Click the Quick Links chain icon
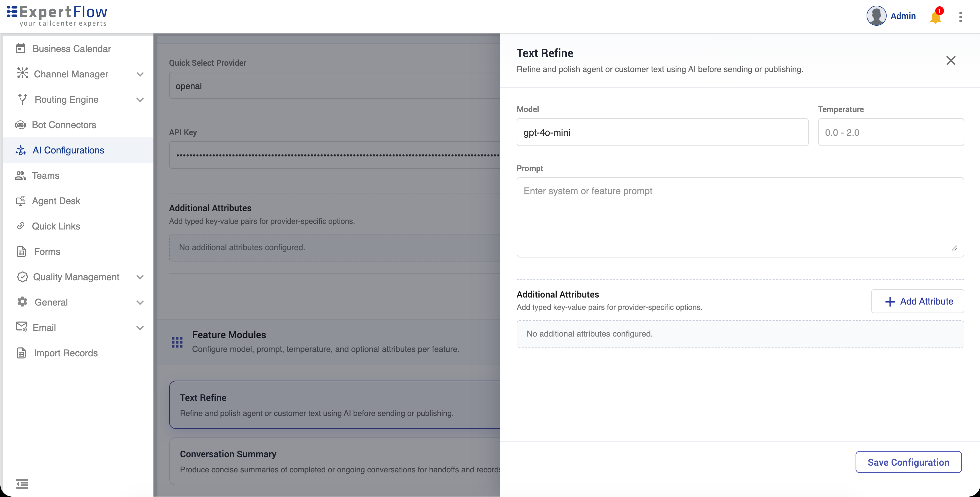Image resolution: width=980 pixels, height=497 pixels. click(21, 226)
